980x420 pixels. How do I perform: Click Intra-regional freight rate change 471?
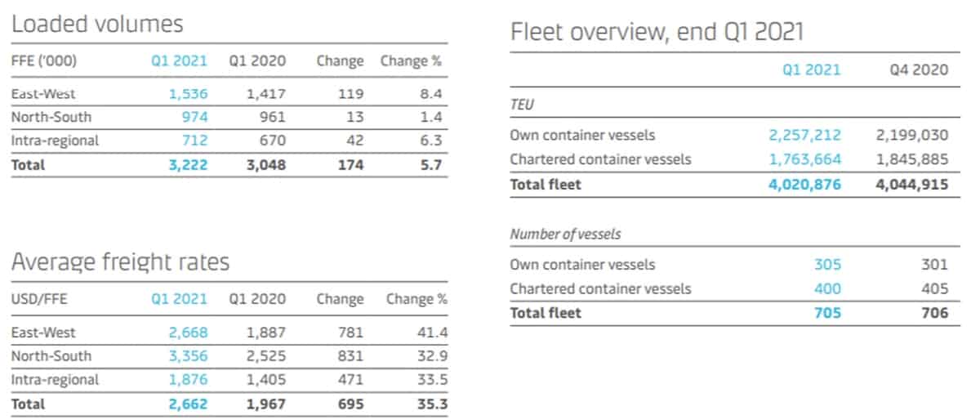[351, 379]
